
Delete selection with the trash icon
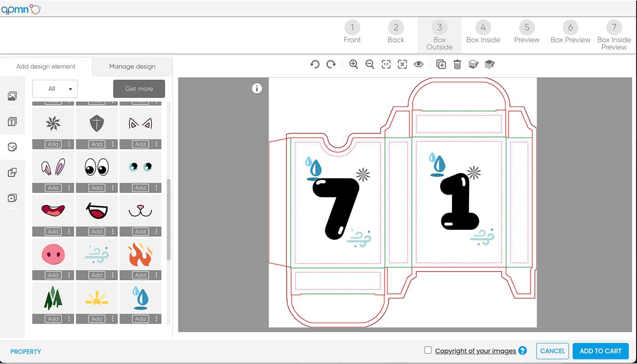[457, 65]
